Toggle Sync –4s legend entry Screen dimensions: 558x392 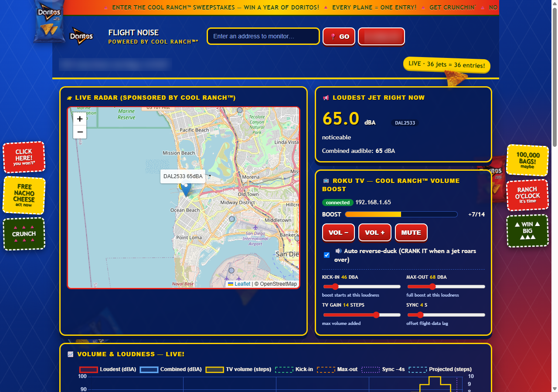[x=384, y=369]
